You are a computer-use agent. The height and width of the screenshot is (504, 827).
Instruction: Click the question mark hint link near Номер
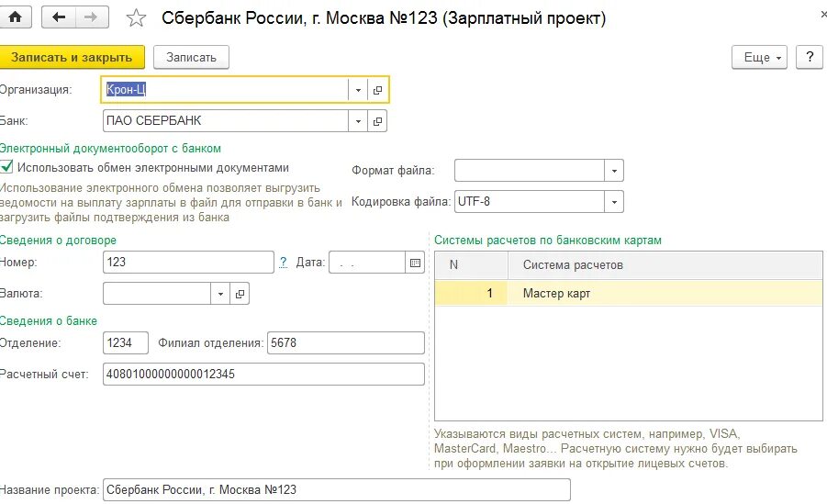(x=284, y=262)
